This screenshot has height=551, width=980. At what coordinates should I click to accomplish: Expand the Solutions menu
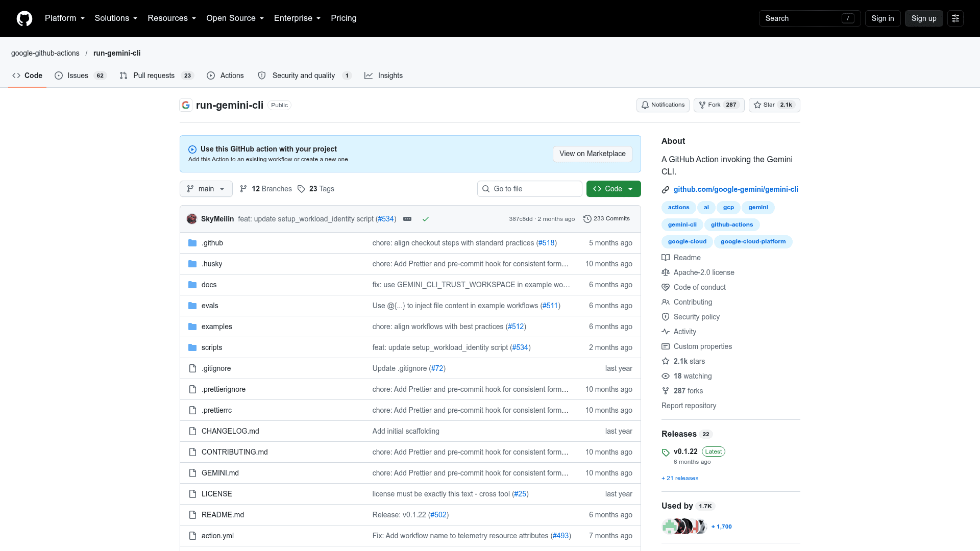[x=116, y=18]
